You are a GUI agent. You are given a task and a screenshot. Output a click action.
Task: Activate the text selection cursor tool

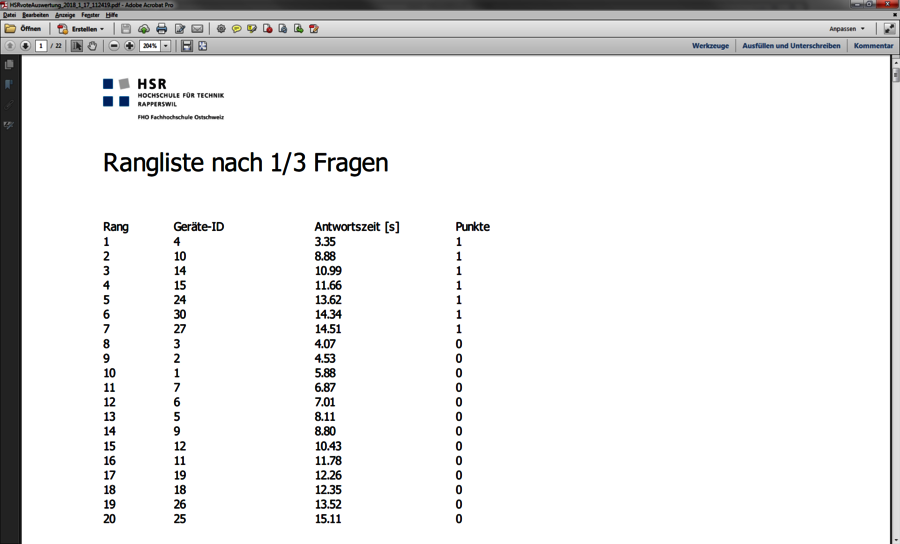pos(77,46)
